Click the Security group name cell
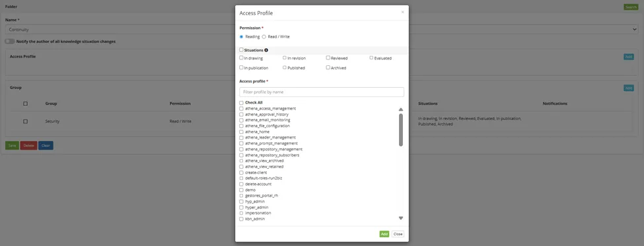The height and width of the screenshot is (246, 644). 52,121
